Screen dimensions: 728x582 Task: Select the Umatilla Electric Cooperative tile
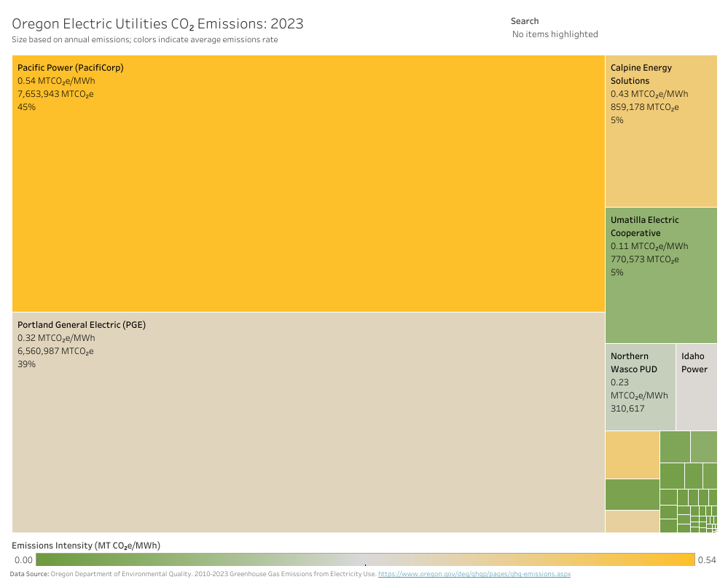pos(661,275)
